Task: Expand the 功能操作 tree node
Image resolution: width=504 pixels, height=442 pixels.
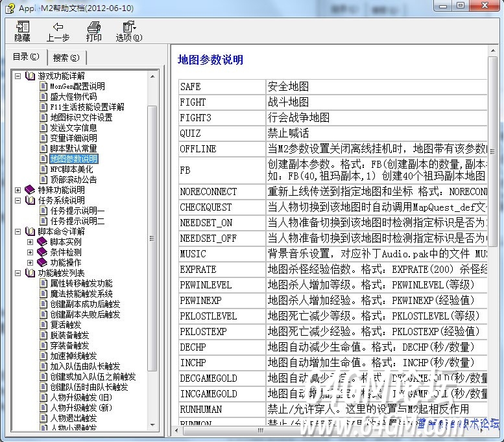Action: 30,262
